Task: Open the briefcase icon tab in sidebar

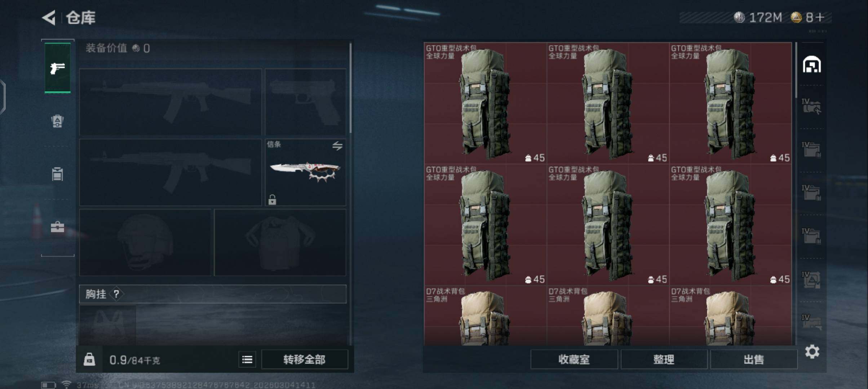Action: tap(57, 227)
